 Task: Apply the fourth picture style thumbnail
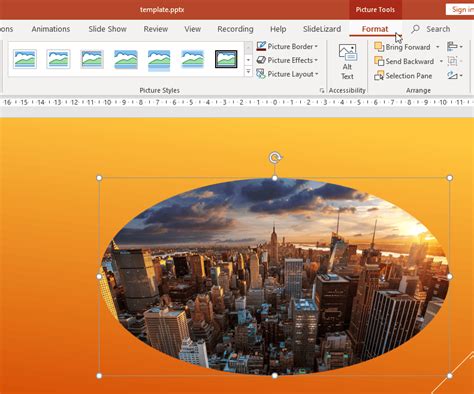coord(126,59)
